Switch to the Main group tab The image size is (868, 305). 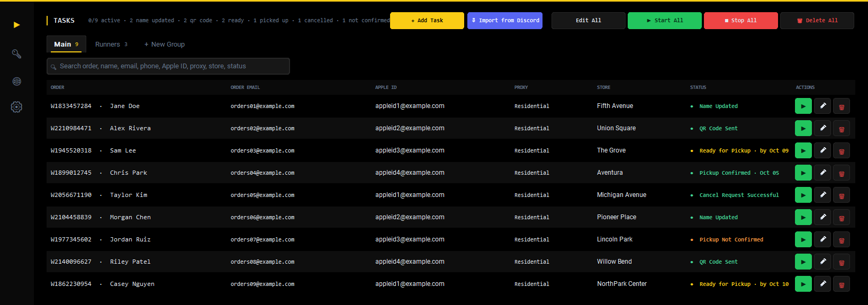click(x=66, y=44)
